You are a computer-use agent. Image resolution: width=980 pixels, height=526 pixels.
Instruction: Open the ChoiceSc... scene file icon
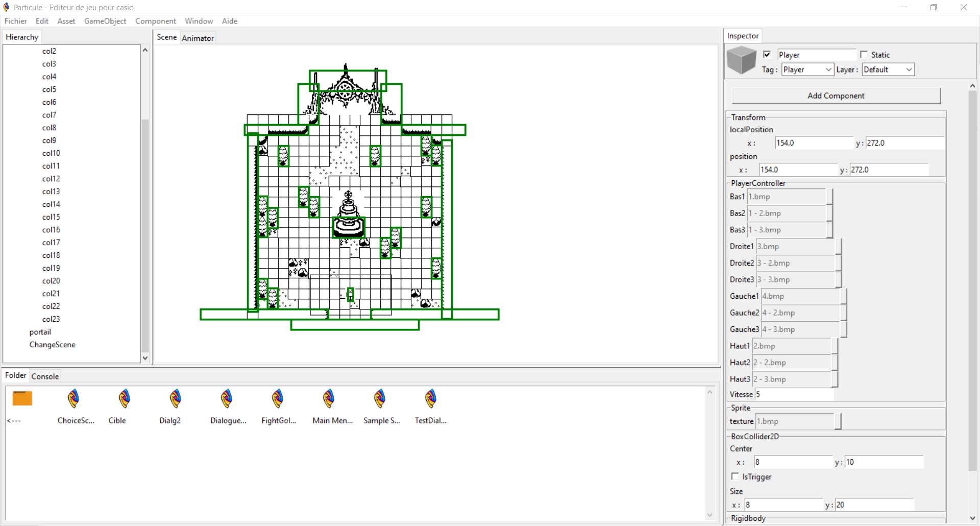click(73, 399)
